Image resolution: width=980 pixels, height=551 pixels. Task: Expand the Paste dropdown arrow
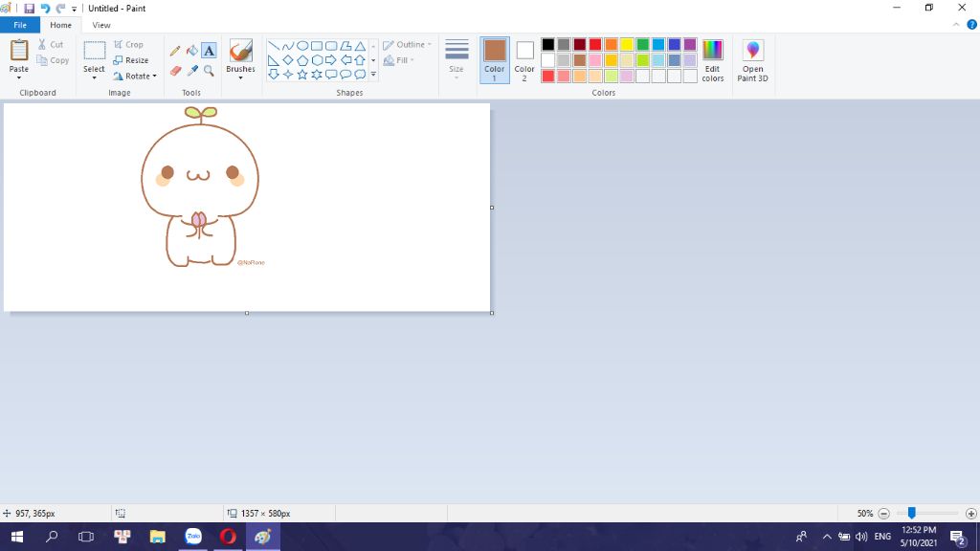[x=19, y=77]
